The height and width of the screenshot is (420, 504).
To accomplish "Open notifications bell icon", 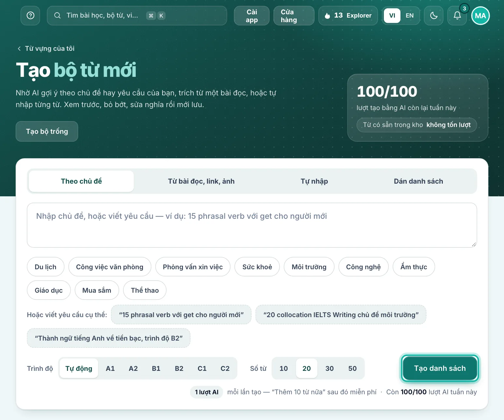I will pyautogui.click(x=457, y=16).
